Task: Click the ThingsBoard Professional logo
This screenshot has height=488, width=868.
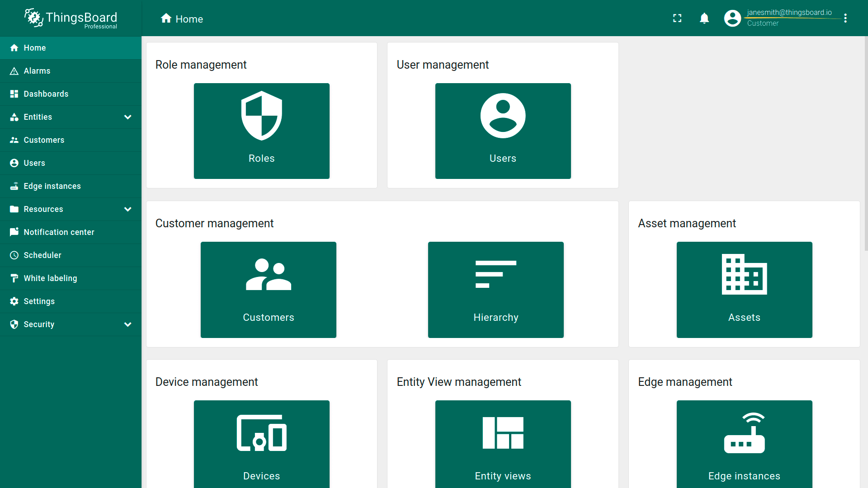Action: [x=71, y=18]
